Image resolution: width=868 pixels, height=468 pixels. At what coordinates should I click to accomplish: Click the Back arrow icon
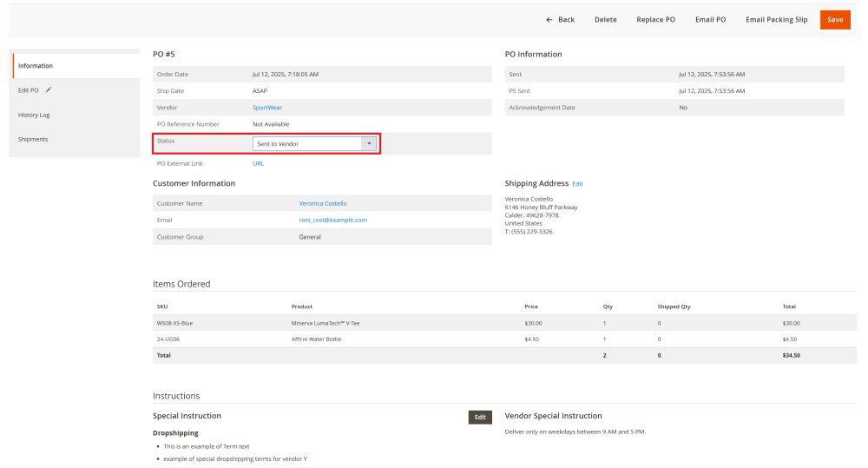pyautogui.click(x=549, y=20)
